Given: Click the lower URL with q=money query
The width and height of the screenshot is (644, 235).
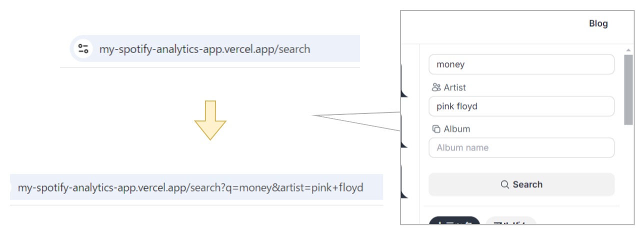Looking at the screenshot, I should [x=190, y=188].
